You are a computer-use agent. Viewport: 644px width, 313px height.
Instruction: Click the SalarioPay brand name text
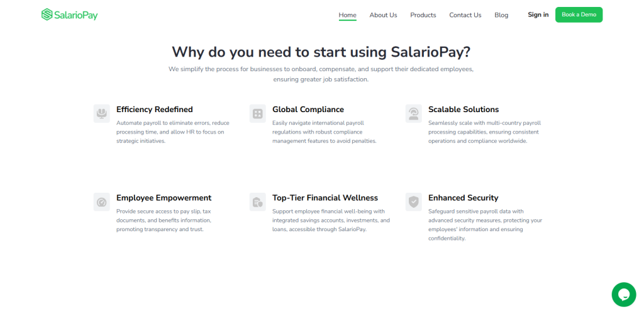(x=76, y=15)
